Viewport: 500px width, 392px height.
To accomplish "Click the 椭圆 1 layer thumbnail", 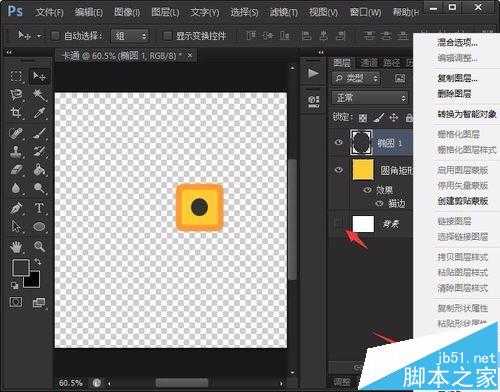I will [x=361, y=142].
